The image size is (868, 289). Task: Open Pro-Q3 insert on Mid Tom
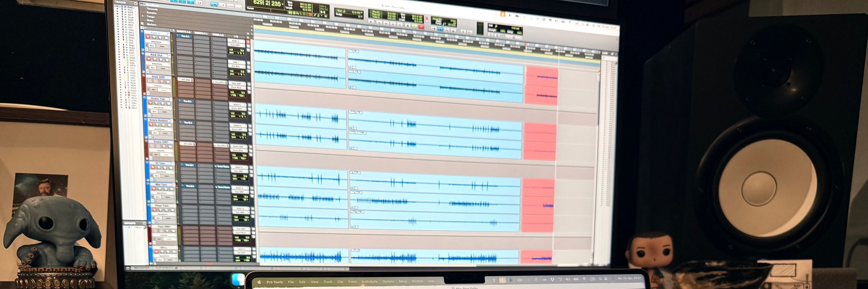click(x=190, y=186)
